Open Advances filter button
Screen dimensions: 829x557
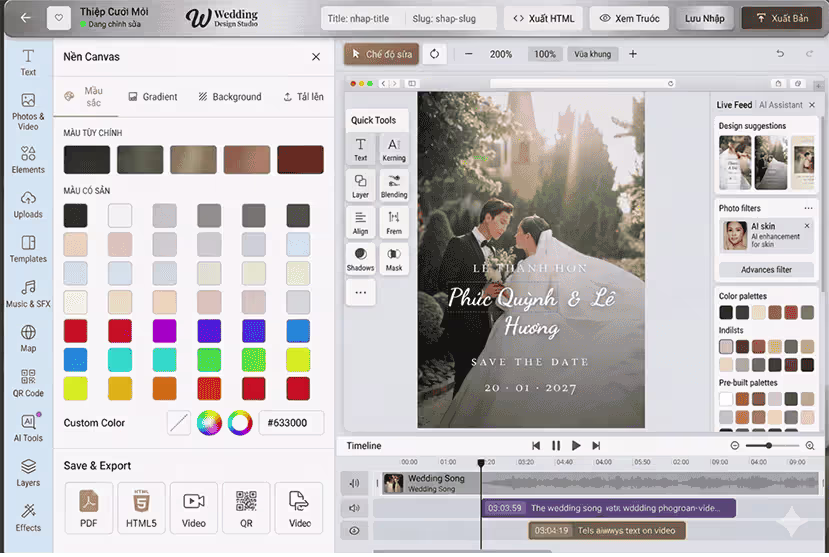[x=766, y=270]
